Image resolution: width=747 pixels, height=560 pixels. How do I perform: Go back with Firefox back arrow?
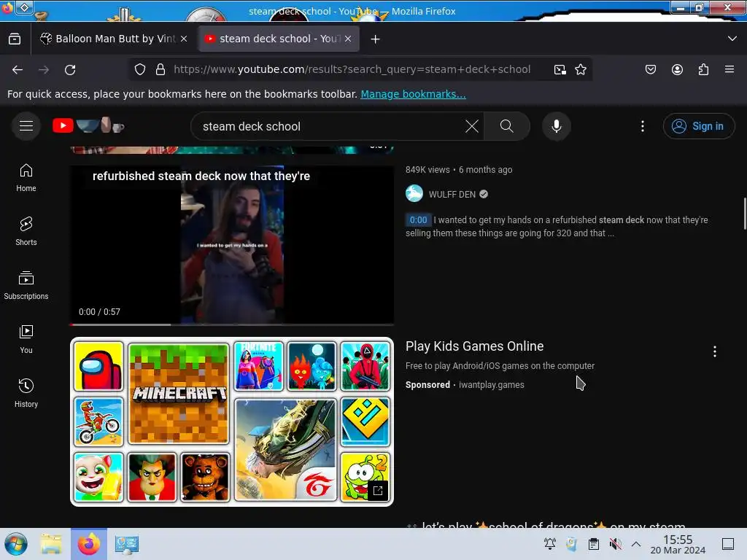tap(18, 69)
